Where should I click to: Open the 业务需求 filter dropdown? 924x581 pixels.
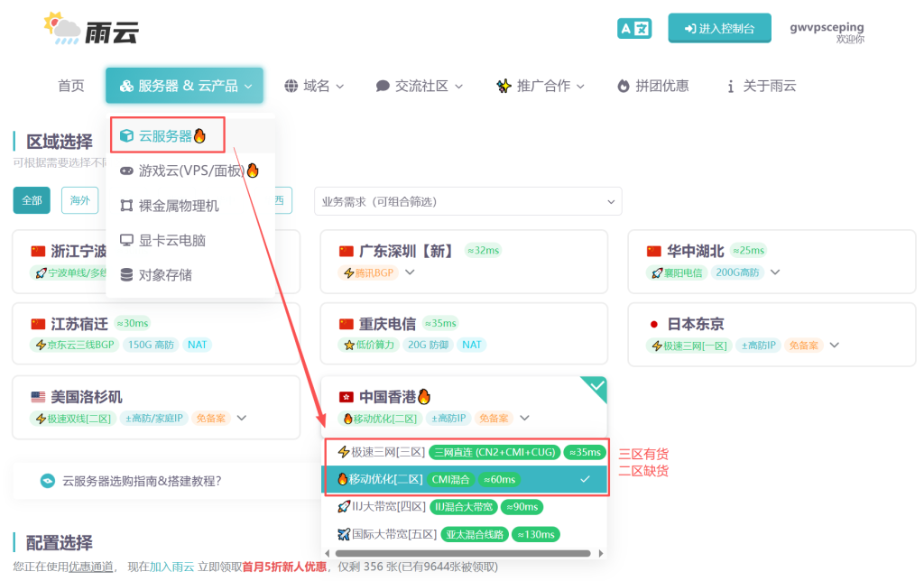pyautogui.click(x=467, y=201)
